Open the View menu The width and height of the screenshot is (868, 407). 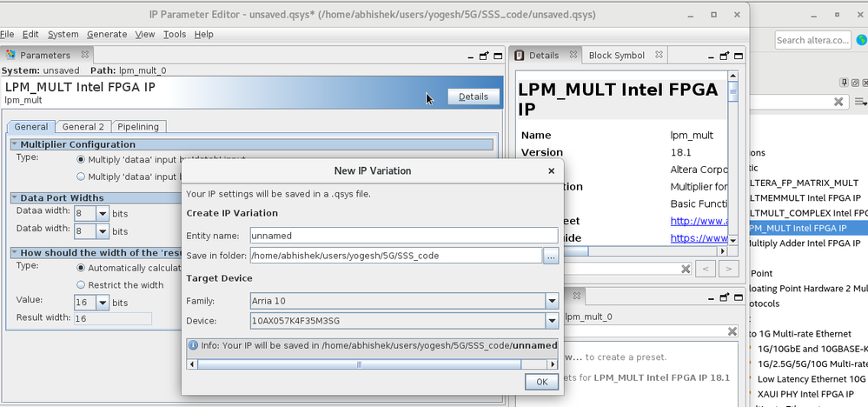tap(145, 34)
